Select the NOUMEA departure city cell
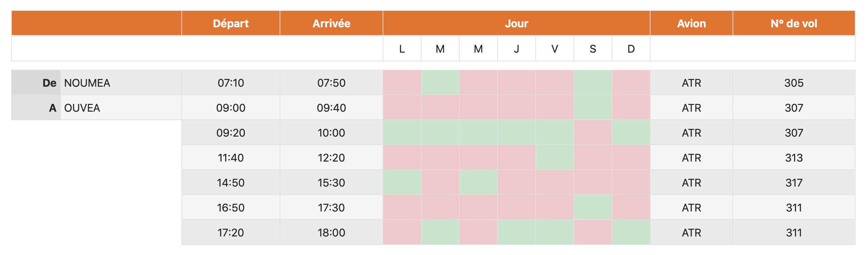 coord(121,83)
